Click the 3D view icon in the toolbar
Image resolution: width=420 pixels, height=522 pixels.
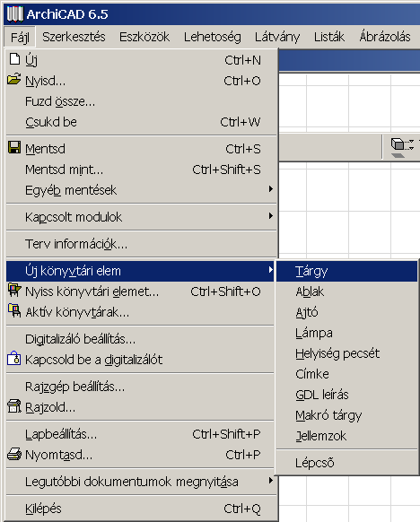point(402,147)
